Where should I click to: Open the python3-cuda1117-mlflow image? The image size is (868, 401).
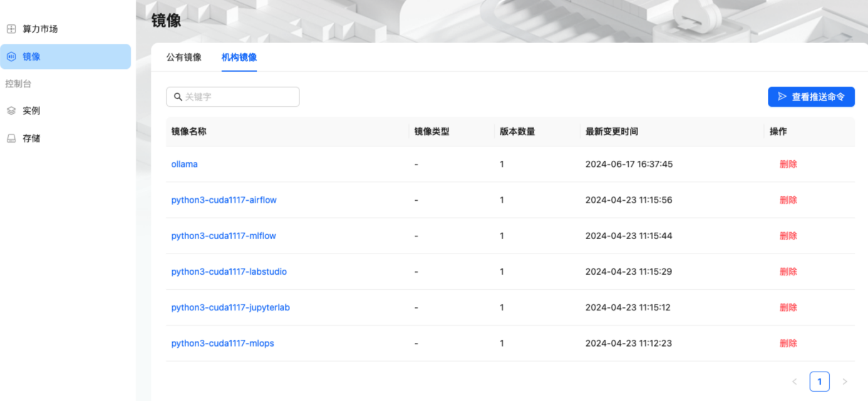pos(224,236)
